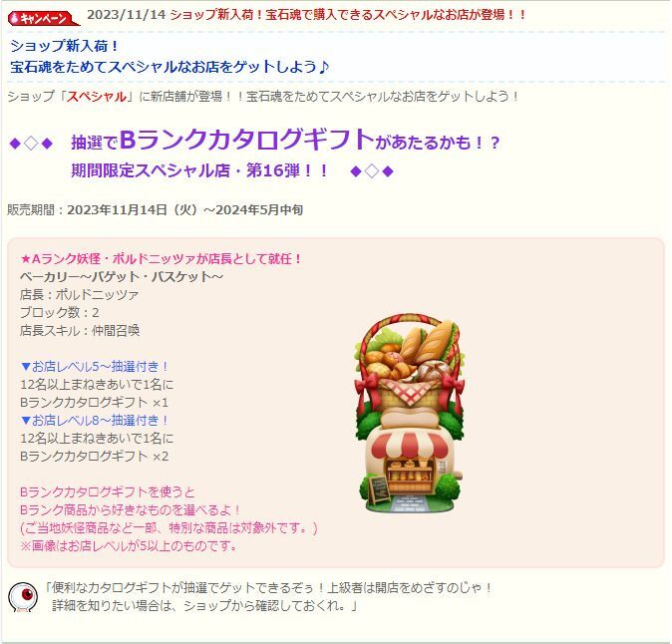
Task: Click the ショップ新入荷！ blue heading
Action: 64,46
